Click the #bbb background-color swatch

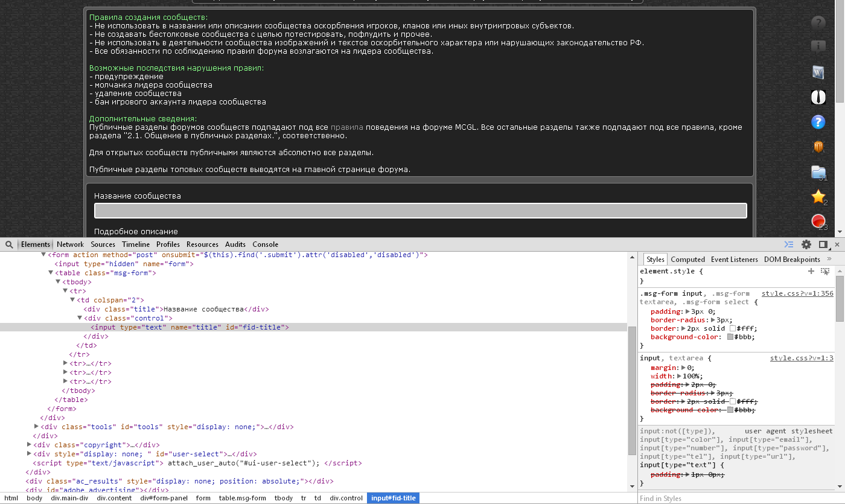point(730,337)
